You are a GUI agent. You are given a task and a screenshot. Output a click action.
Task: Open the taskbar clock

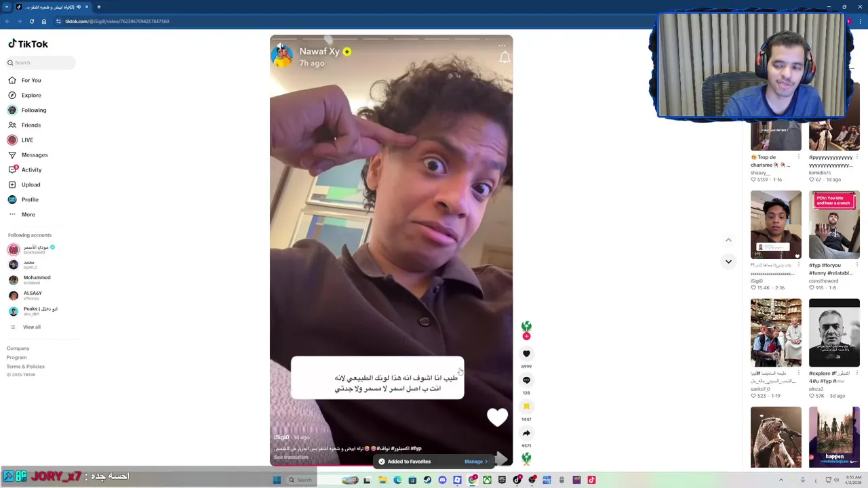point(853,480)
